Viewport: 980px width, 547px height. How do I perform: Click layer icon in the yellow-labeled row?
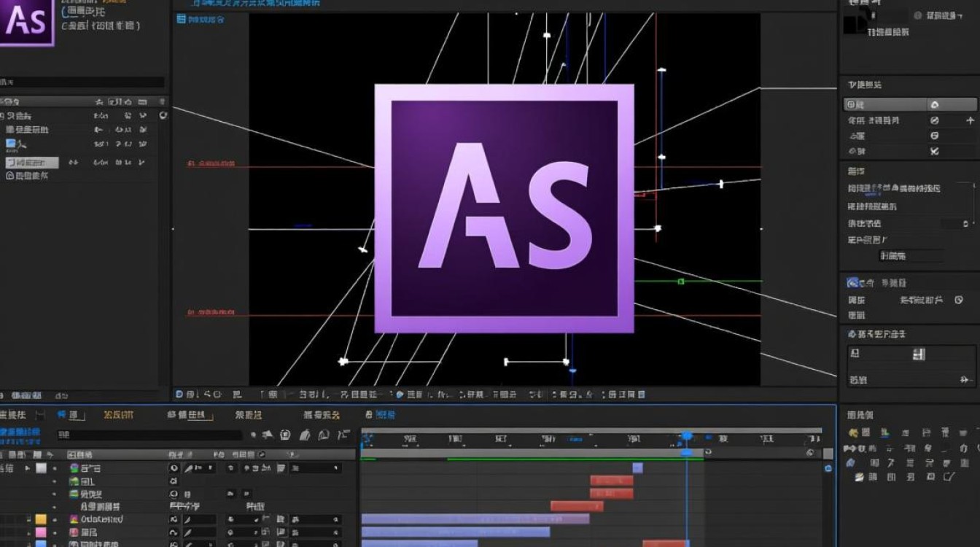click(x=74, y=519)
